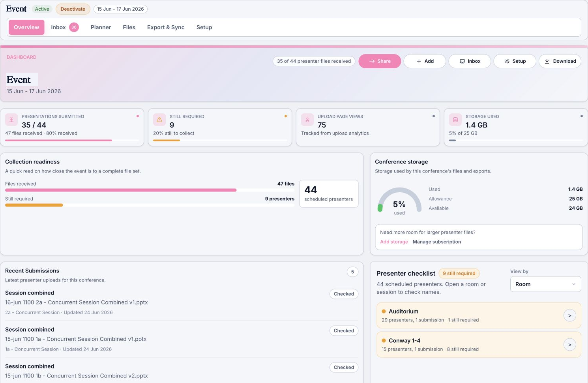Viewport: 588px width, 383px height.
Task: Open the View by Room dropdown
Action: [x=545, y=284]
